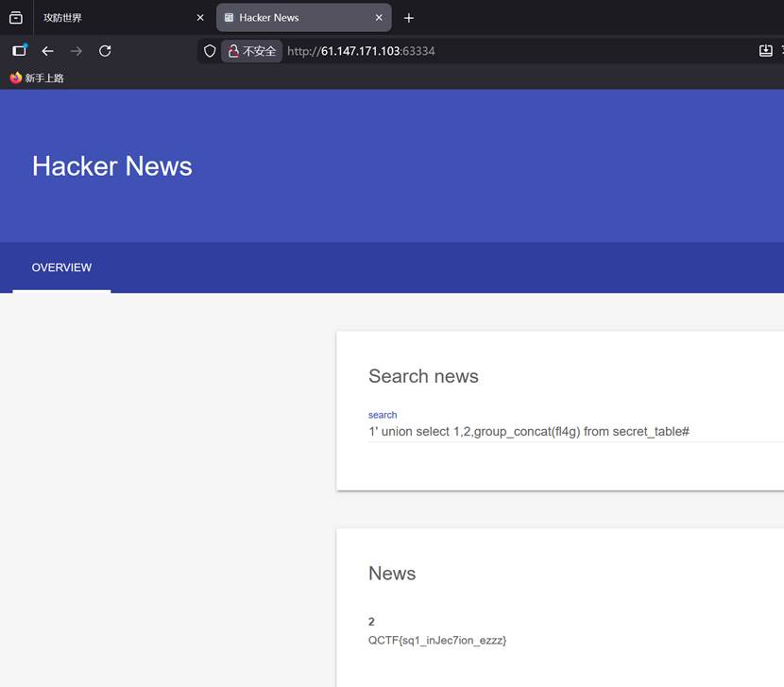Open the sidebar toggle icon
The height and width of the screenshot is (687, 784).
[20, 50]
